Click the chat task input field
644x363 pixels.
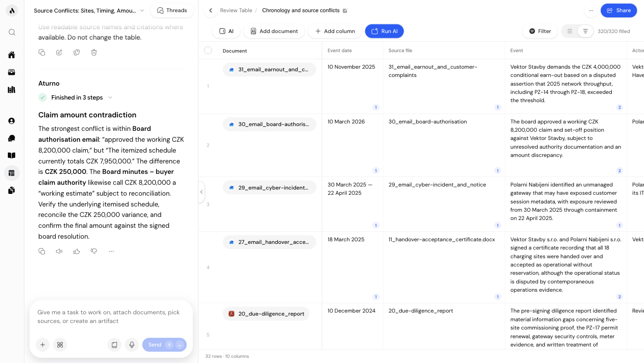(111, 317)
